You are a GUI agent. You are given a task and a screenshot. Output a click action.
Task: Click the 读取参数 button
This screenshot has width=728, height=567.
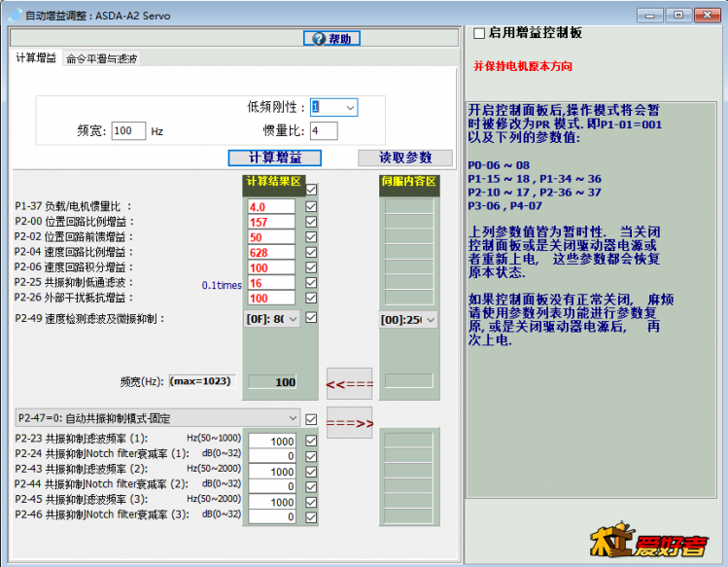405,158
